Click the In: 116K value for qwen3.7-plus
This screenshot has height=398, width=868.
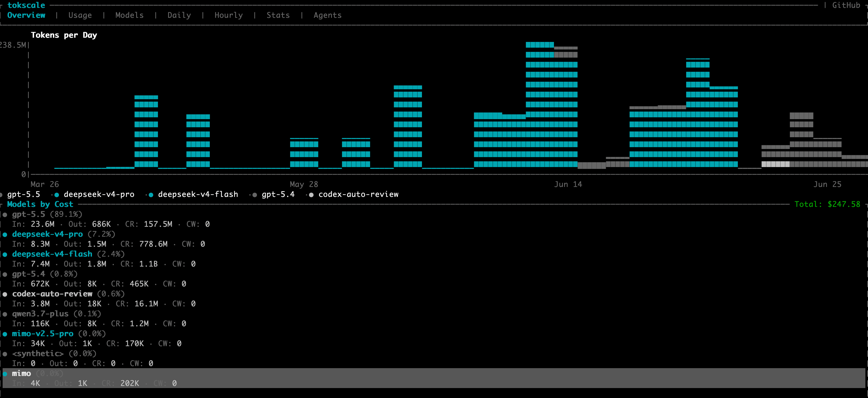[31, 324]
